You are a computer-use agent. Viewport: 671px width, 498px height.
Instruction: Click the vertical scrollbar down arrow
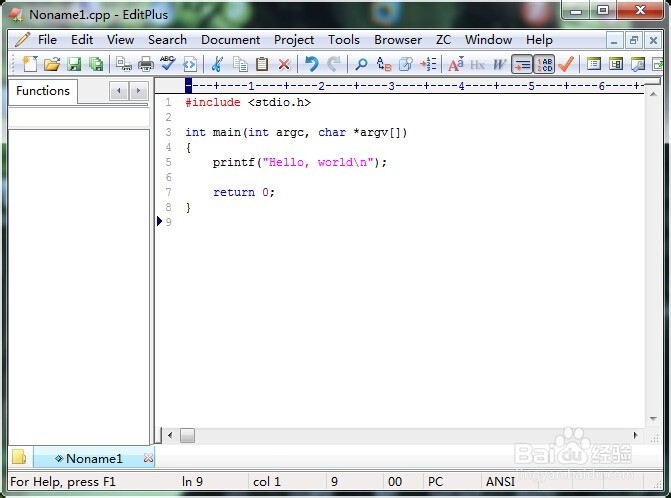[653, 418]
